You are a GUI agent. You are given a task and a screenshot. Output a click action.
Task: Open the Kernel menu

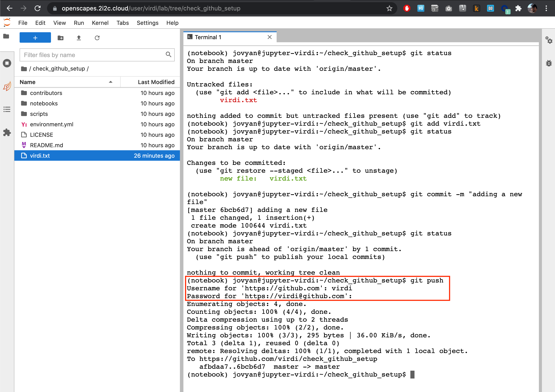coord(100,23)
